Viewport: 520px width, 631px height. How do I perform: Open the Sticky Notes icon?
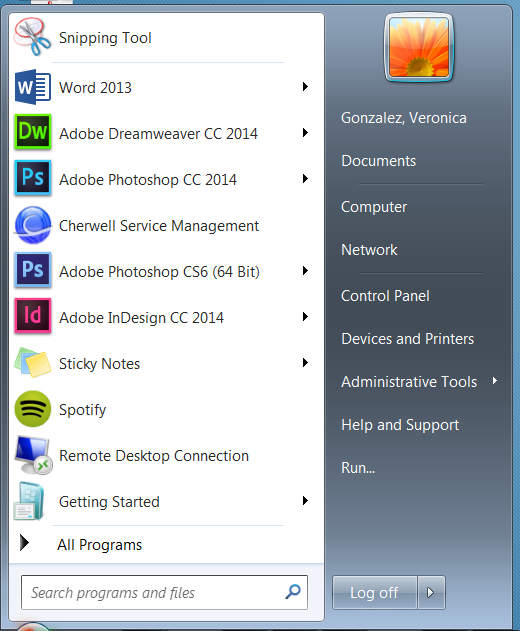pyautogui.click(x=33, y=362)
